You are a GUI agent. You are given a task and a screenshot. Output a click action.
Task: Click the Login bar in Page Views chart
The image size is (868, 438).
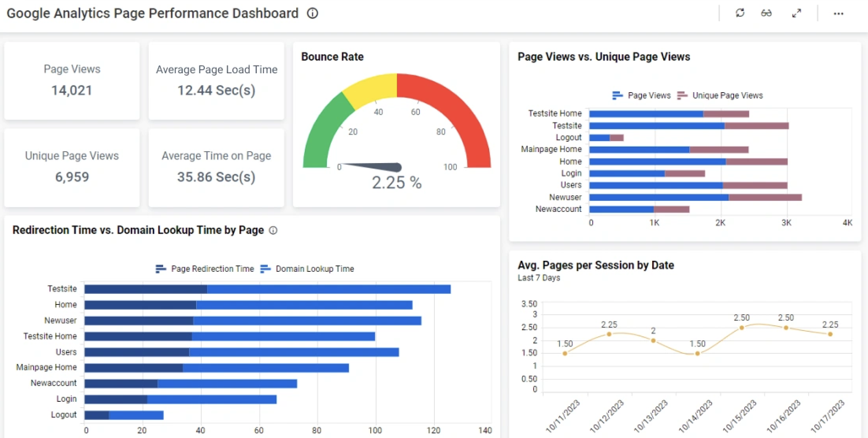[x=647, y=173]
